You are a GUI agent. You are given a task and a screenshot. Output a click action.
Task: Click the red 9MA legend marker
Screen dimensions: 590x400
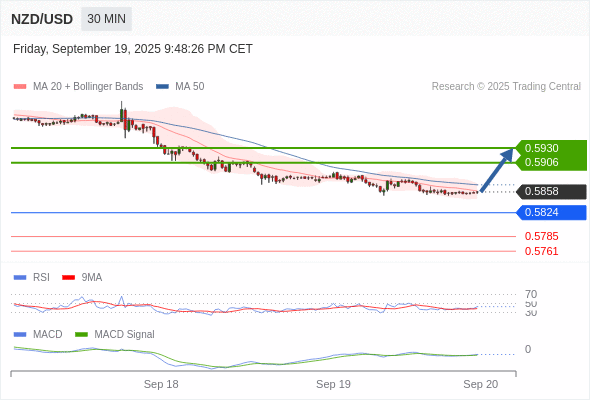click(68, 278)
